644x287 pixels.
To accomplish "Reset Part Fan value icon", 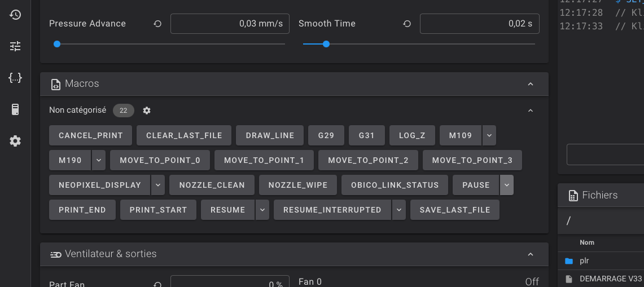I will [157, 285].
